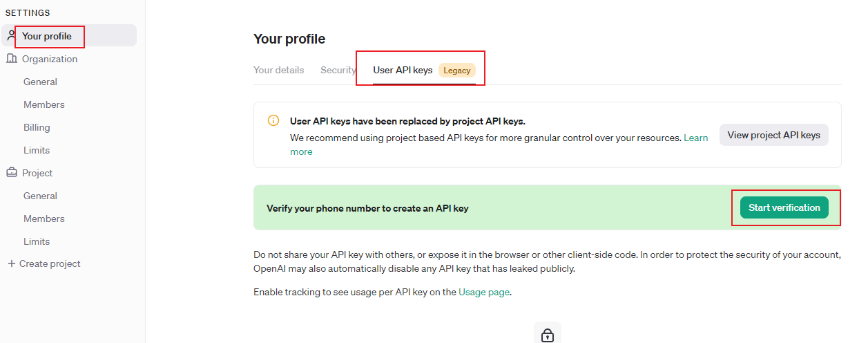Select Limits under Project
Image resolution: width=868 pixels, height=343 pixels.
click(37, 241)
